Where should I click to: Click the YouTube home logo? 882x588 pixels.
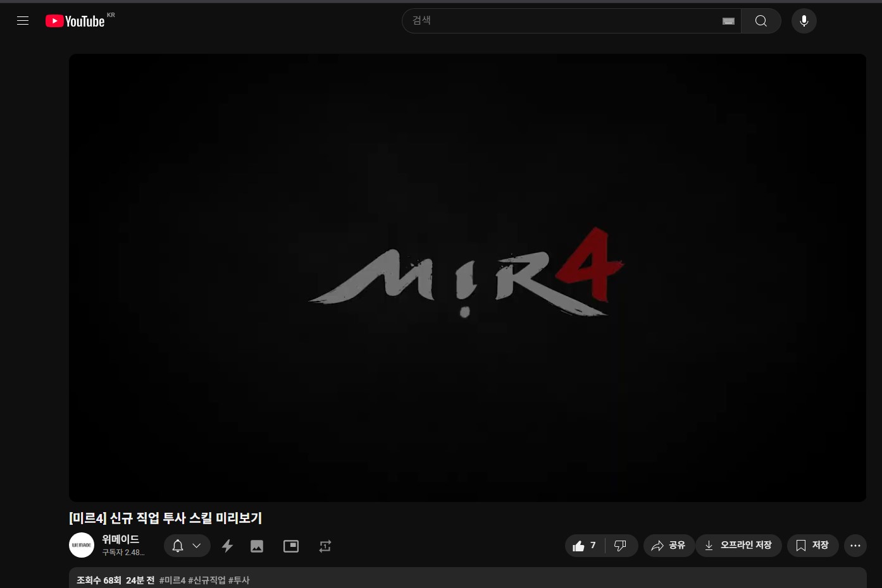pos(75,21)
